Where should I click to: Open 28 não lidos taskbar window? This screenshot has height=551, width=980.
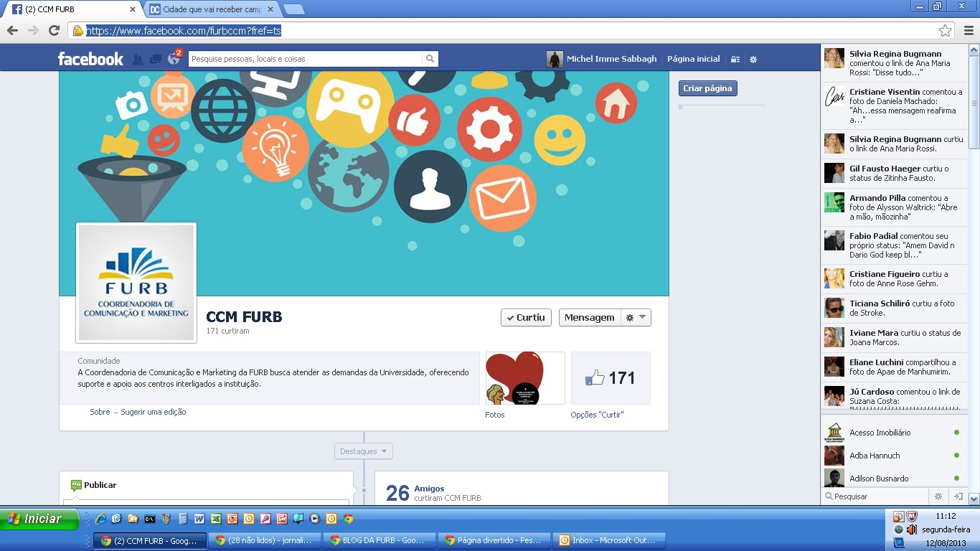click(264, 540)
